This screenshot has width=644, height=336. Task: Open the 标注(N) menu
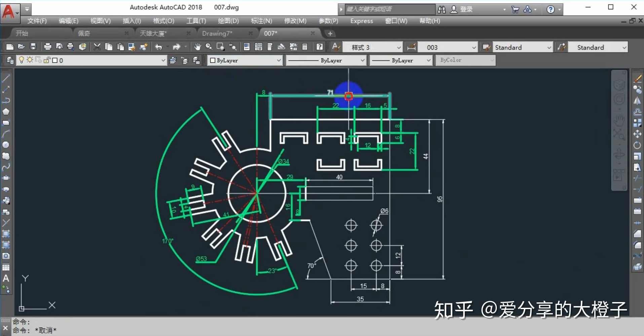click(x=261, y=21)
